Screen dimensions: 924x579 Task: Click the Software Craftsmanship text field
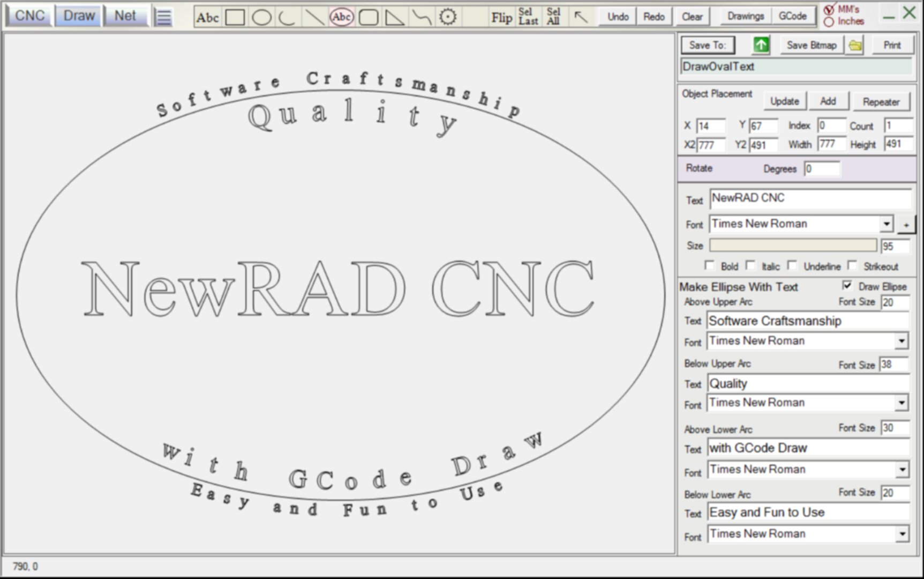(x=808, y=321)
